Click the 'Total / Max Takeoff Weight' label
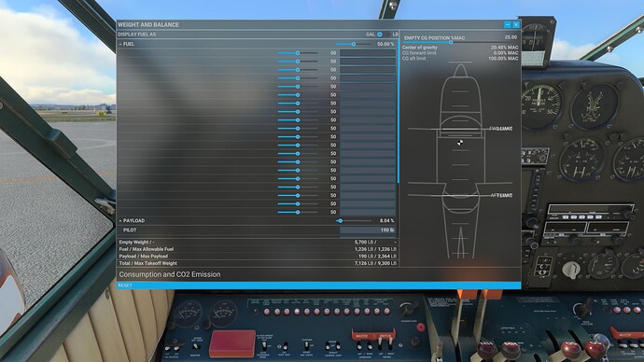Image resolution: width=644 pixels, height=362 pixels. click(x=147, y=263)
